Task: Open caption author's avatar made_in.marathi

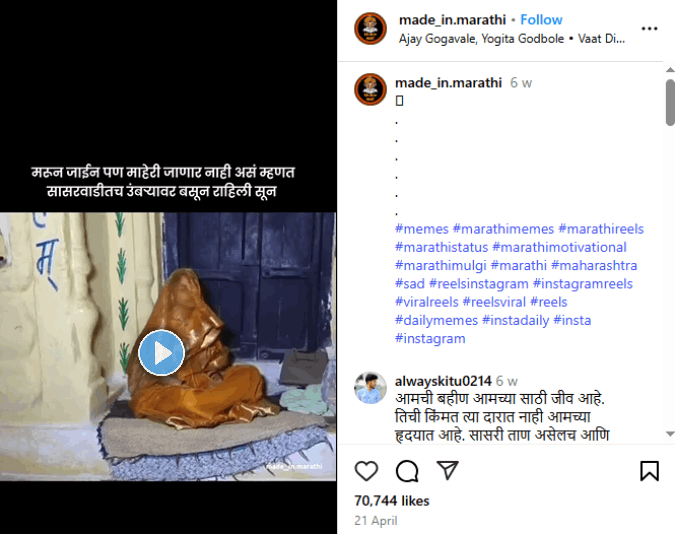Action: (x=370, y=90)
